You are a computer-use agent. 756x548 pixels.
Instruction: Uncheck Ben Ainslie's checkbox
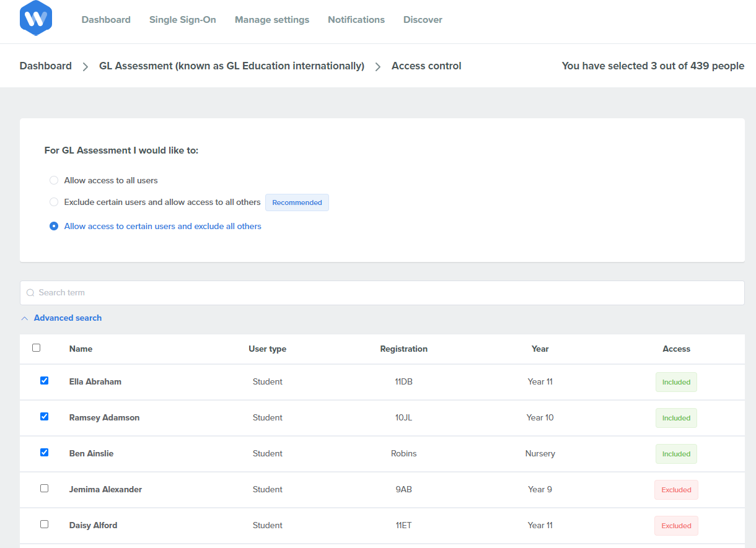pyautogui.click(x=44, y=453)
